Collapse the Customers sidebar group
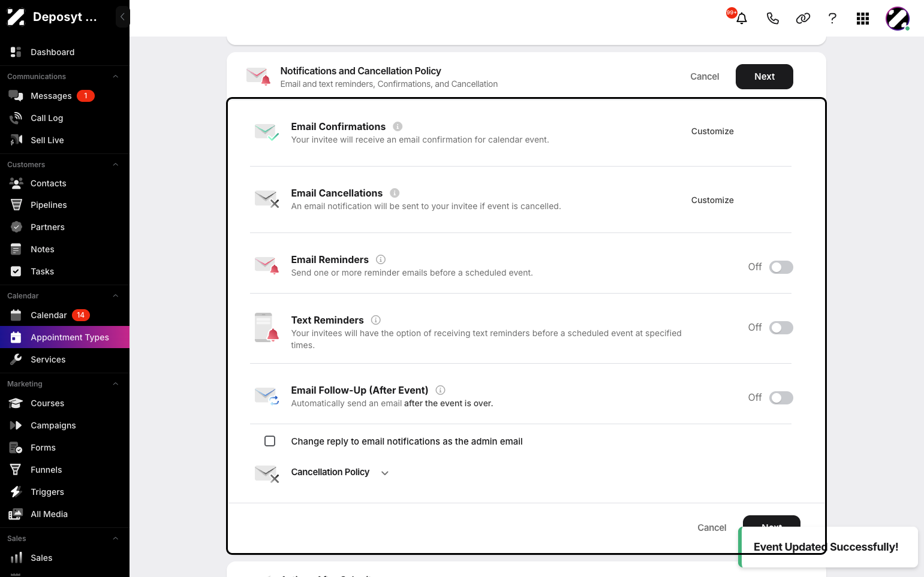The height and width of the screenshot is (577, 924). (116, 165)
